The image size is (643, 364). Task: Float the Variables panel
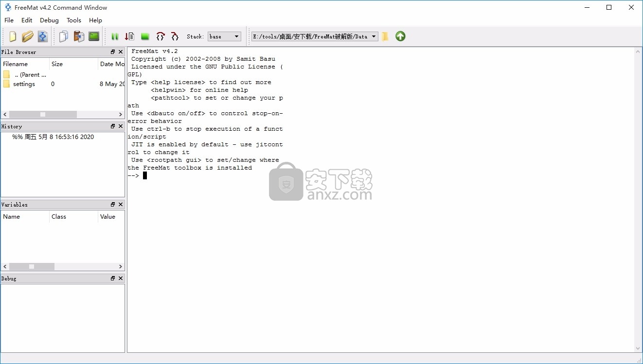coord(113,205)
